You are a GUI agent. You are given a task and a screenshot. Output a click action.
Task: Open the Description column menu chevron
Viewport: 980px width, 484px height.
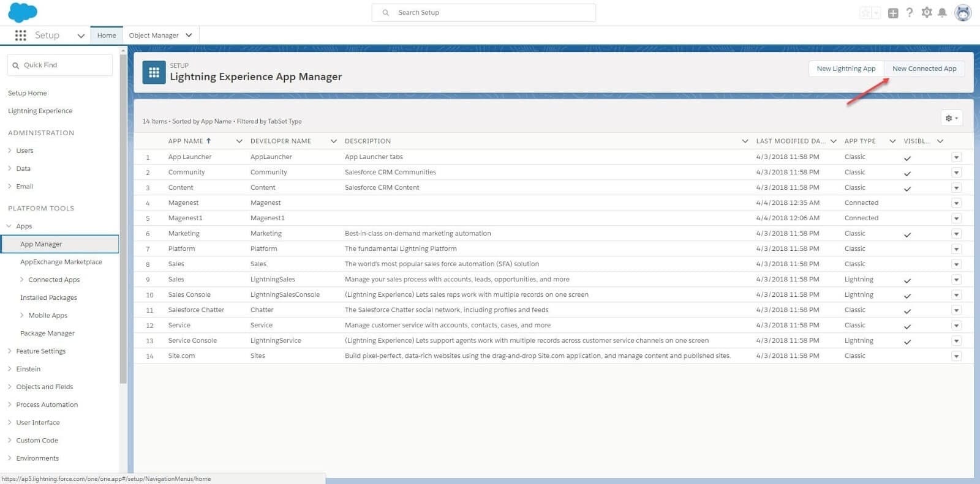[x=745, y=141]
